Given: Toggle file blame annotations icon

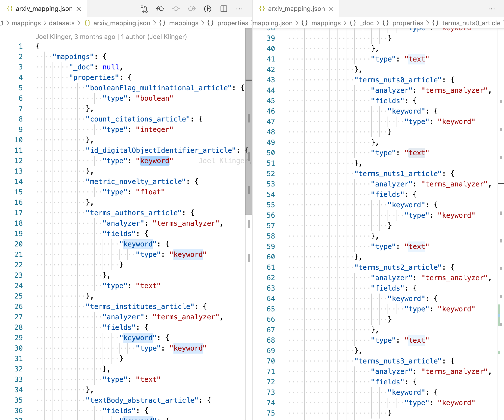Looking at the screenshot, I should click(x=208, y=9).
